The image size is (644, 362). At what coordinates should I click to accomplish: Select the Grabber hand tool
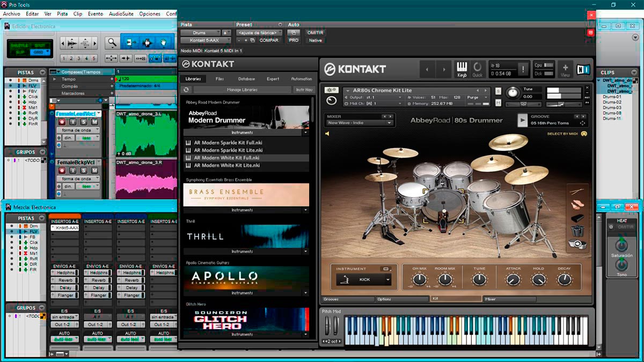(x=164, y=42)
